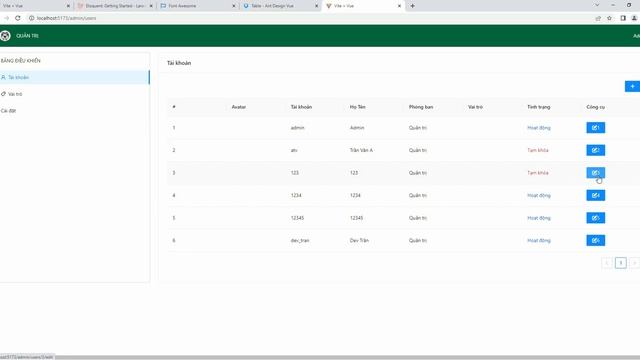Click the username cell 12345
The width and height of the screenshot is (640, 360).
click(x=298, y=218)
